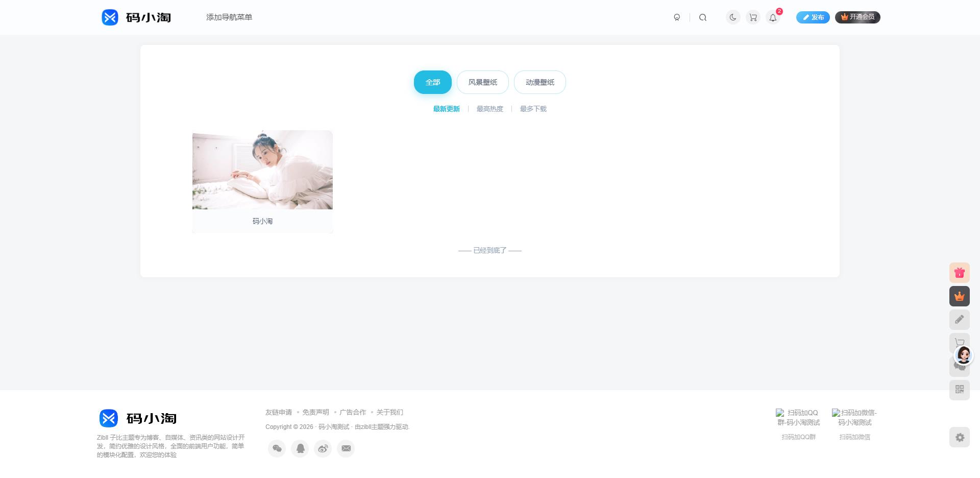980x478 pixels.
Task: Open the gear settings icon at bottom right
Action: (960, 437)
